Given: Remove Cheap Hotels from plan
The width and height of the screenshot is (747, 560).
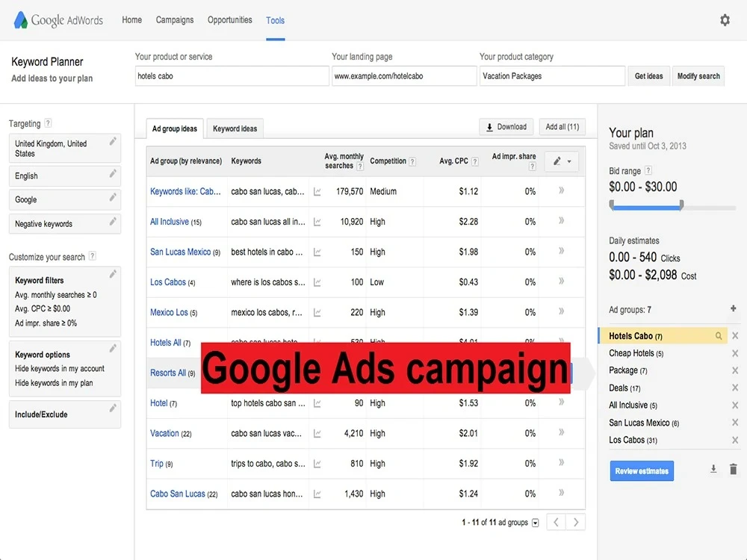Looking at the screenshot, I should point(735,353).
